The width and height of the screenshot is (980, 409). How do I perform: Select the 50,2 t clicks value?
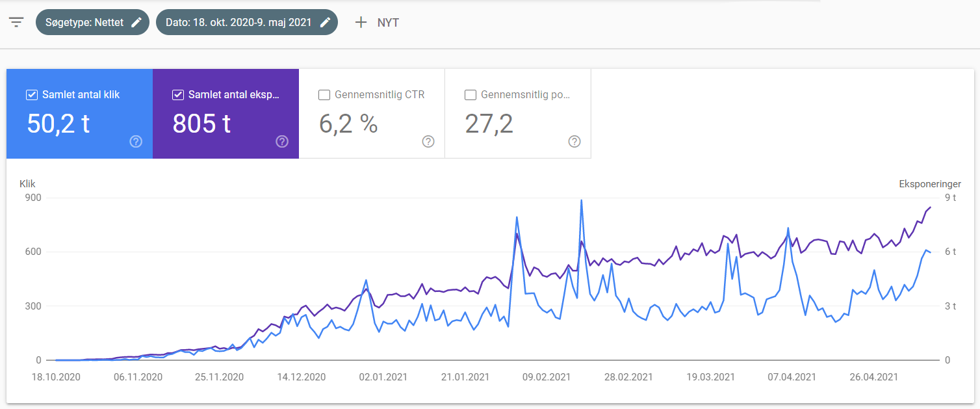click(58, 123)
